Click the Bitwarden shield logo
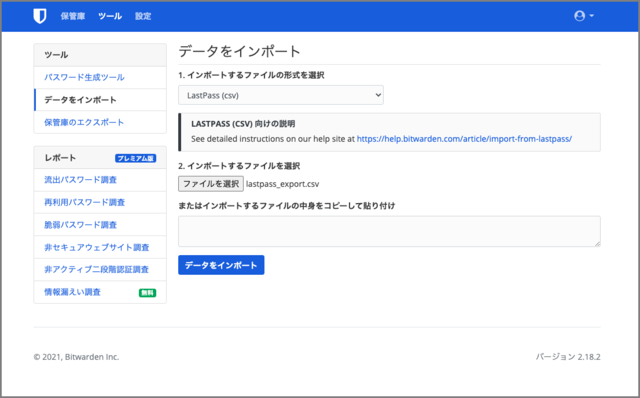This screenshot has width=640, height=398. (x=40, y=16)
